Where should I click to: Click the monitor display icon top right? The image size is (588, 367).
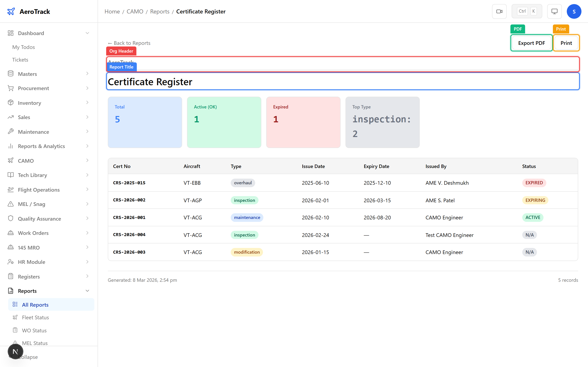(x=554, y=11)
